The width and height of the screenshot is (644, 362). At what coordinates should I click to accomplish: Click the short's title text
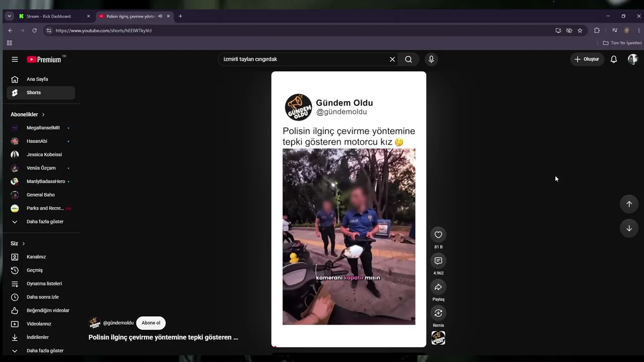[x=164, y=337]
